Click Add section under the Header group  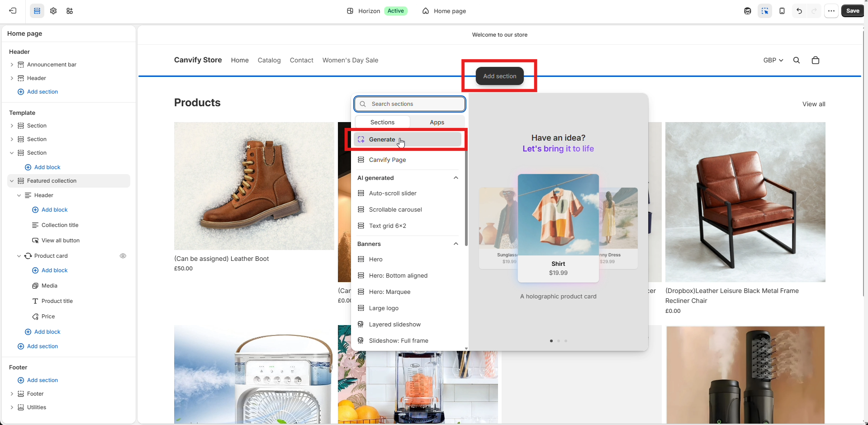[x=38, y=92]
